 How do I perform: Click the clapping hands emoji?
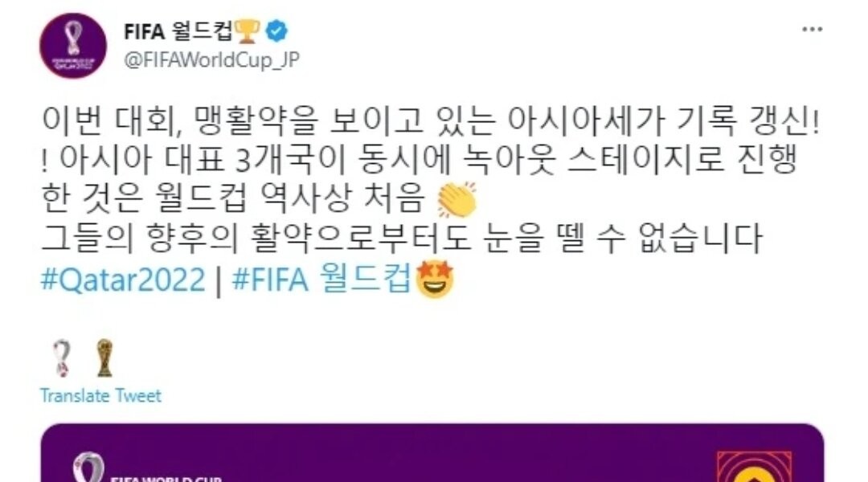457,199
